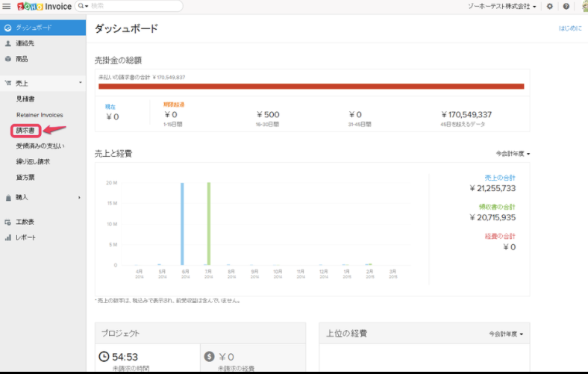Image resolution: width=588 pixels, height=374 pixels.
Task: Open the 今会計年度 dropdown for sales chart
Action: tap(513, 154)
